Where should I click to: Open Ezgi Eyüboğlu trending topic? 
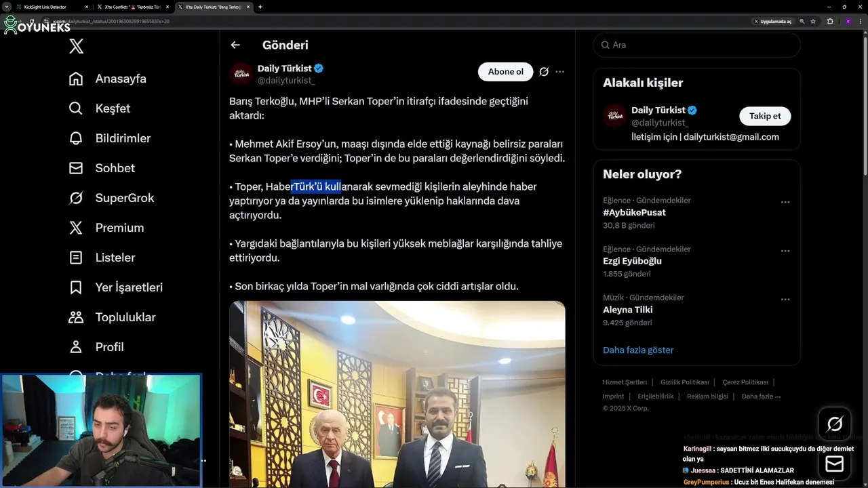[632, 261]
